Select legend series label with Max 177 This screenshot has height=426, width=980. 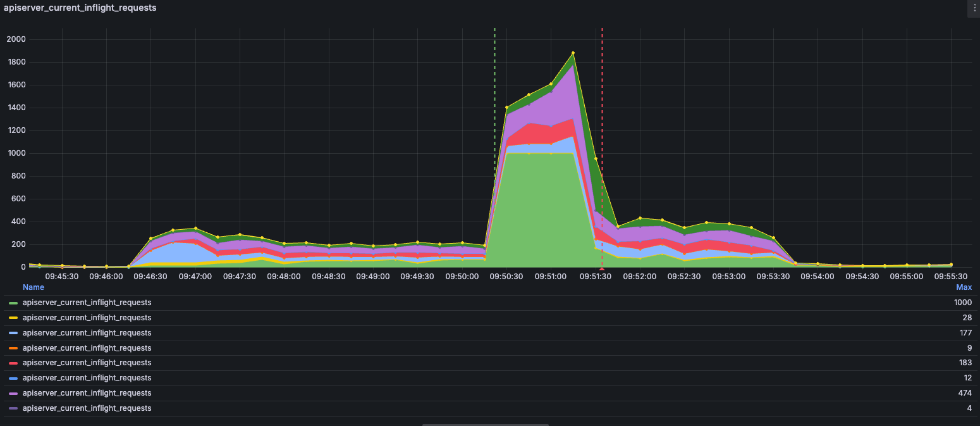point(87,333)
